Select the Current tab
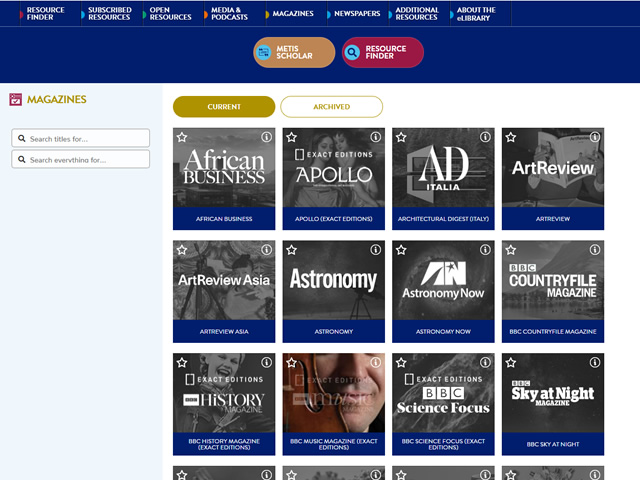This screenshot has height=480, width=640. pos(223,107)
